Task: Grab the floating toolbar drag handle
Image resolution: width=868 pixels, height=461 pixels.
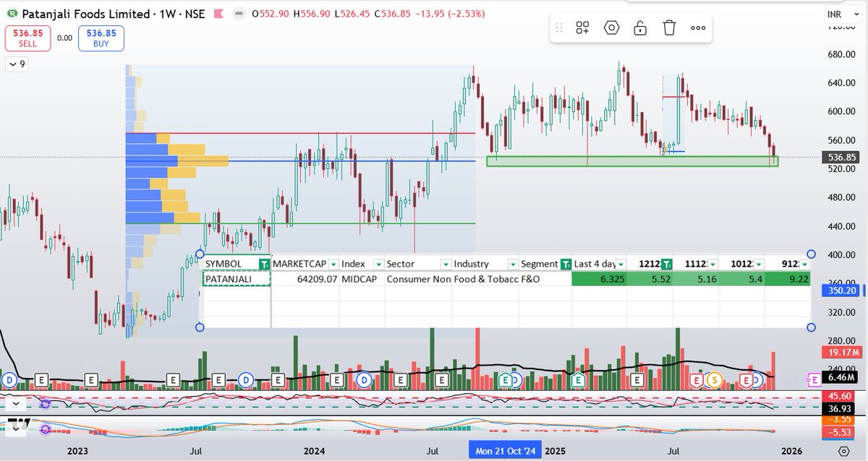Action: pos(559,28)
